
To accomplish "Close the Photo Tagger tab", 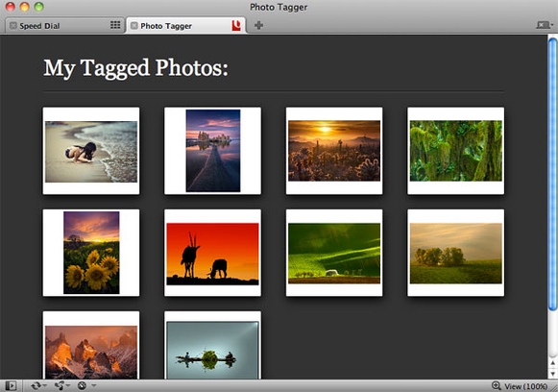I will [x=134, y=26].
